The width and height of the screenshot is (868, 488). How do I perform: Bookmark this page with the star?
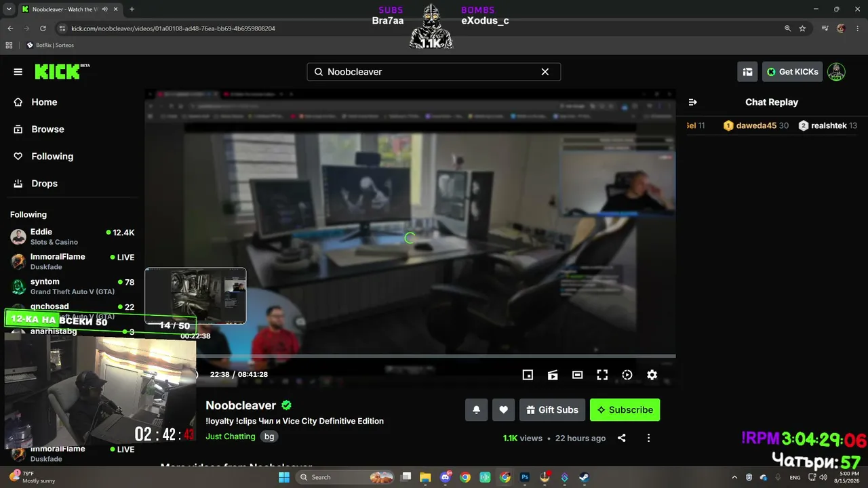tap(802, 28)
